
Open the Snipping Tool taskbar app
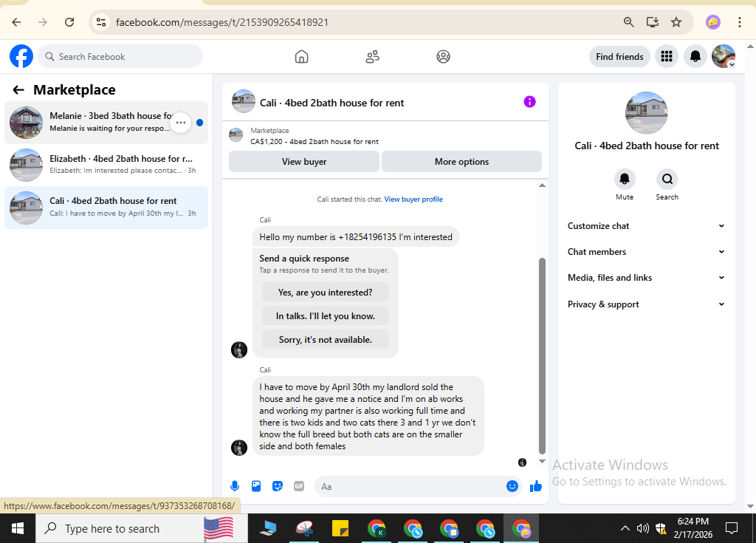[x=304, y=528]
